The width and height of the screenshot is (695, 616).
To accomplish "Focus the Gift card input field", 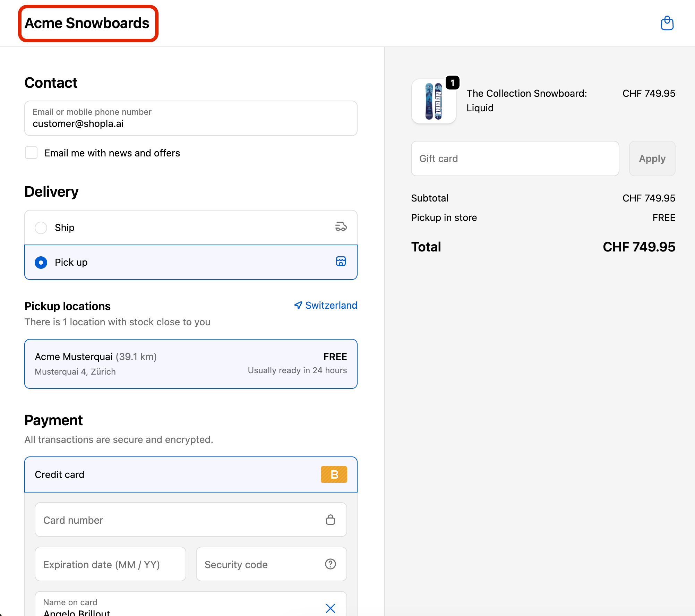I will (x=515, y=159).
